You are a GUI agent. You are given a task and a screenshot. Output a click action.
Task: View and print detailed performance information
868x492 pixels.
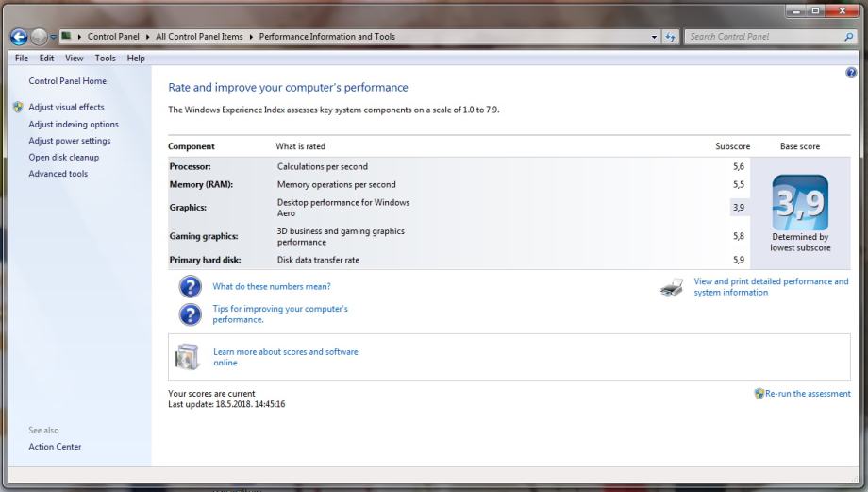(771, 287)
